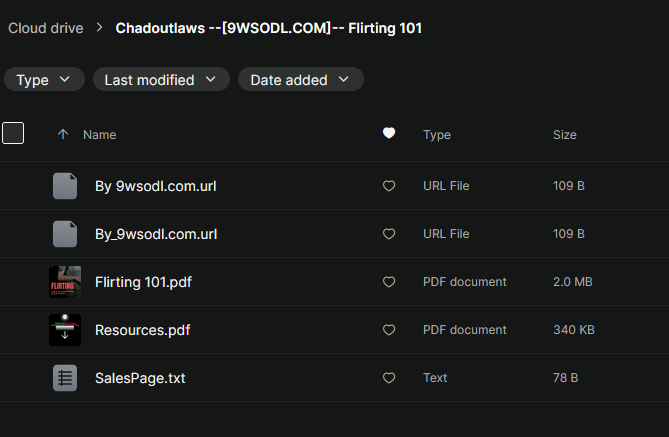Sort files by the Size column
The width and height of the screenshot is (669, 437).
point(564,134)
